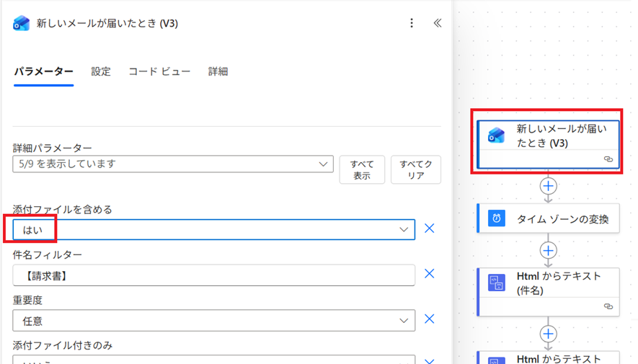This screenshot has height=364, width=638.
Task: Add step below Html からテキスト (件名)
Action: click(549, 334)
